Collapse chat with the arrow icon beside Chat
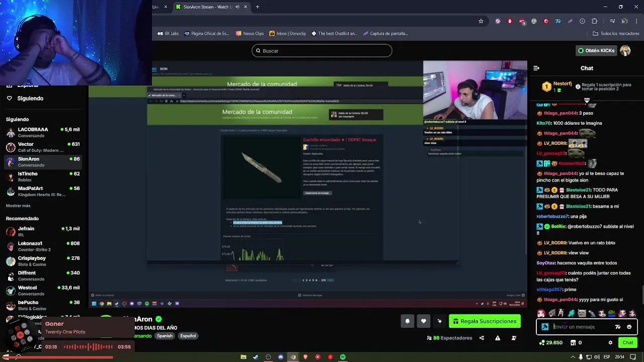The image size is (644, 362). [x=536, y=68]
